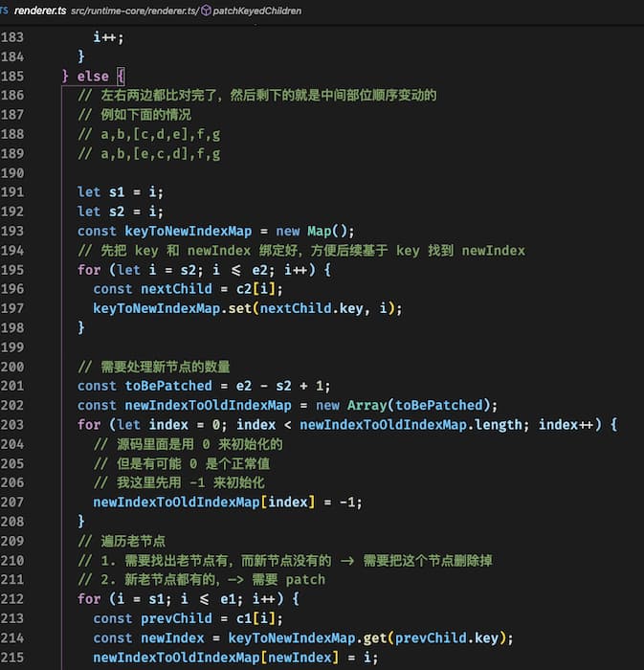Click on 's1' in 'let s1 = i;'
The image size is (644, 670).
click(x=117, y=191)
